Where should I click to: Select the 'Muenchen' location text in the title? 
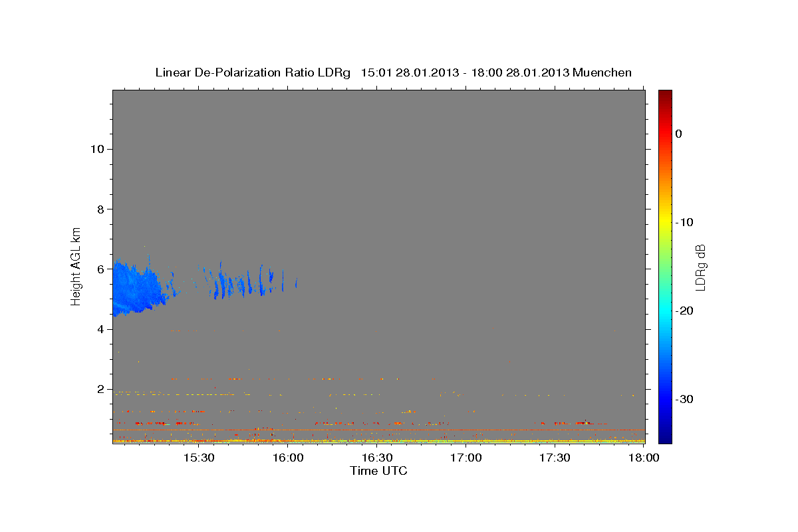click(x=602, y=72)
